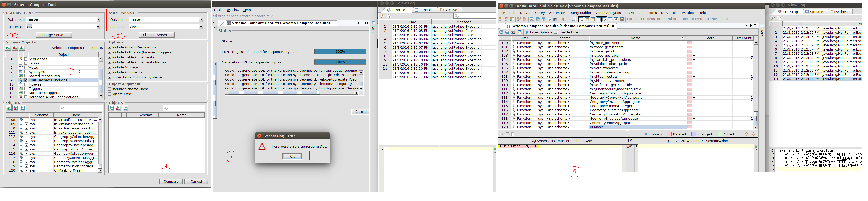Open the tab list button in Aqua Data Studio results

(755, 26)
